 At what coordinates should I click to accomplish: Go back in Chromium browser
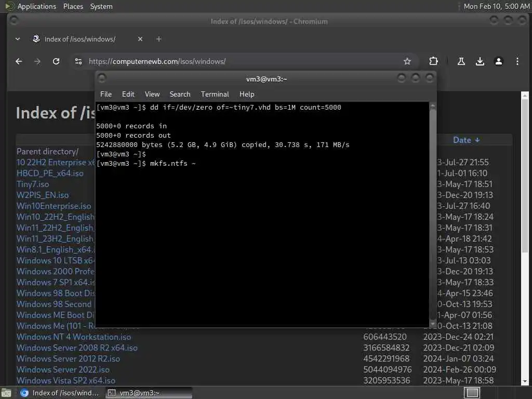19,61
